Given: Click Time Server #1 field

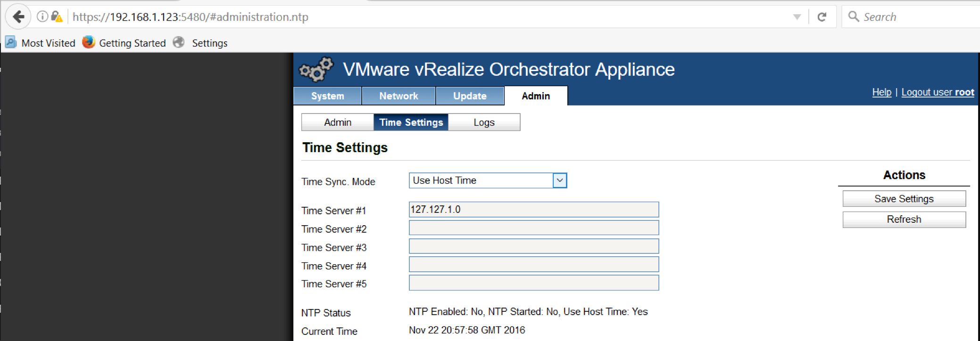Looking at the screenshot, I should pos(534,210).
